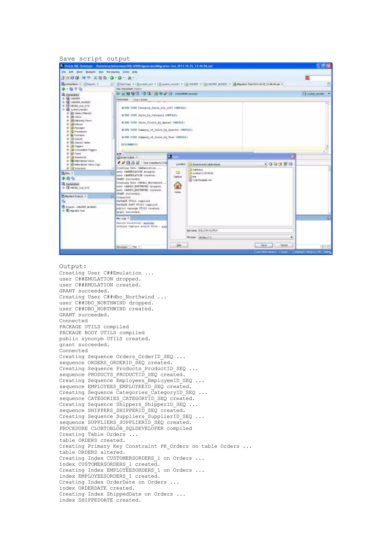Click the Save disk toolbar icon
This screenshot has width=392, height=555.
click(72, 78)
